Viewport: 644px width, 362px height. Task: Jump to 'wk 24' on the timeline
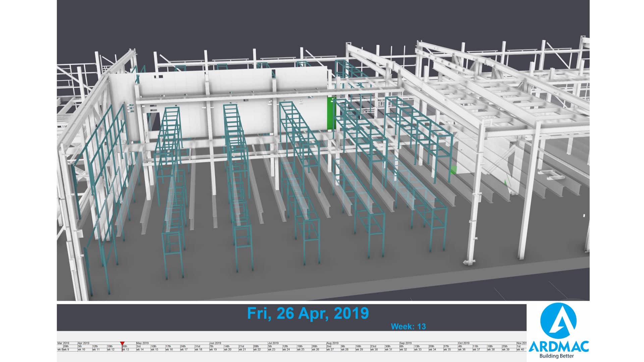[286, 350]
